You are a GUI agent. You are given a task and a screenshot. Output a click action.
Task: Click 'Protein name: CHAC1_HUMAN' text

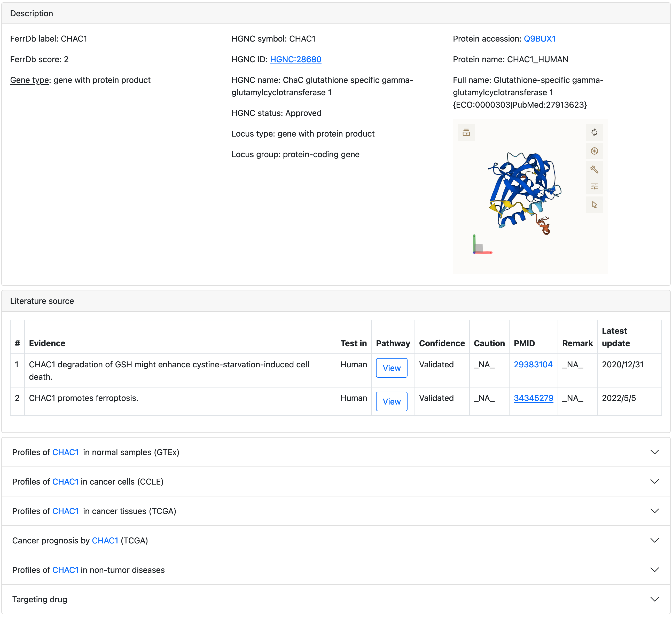click(510, 59)
